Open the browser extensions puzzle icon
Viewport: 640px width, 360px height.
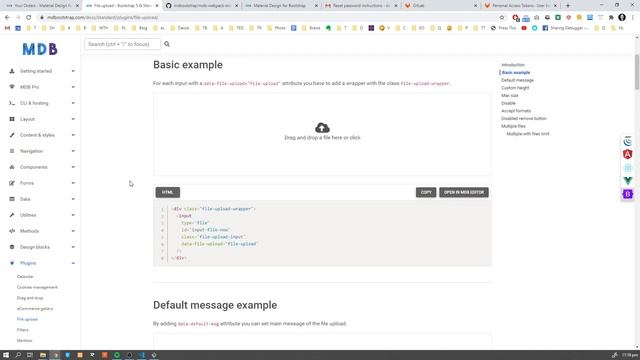(611, 18)
